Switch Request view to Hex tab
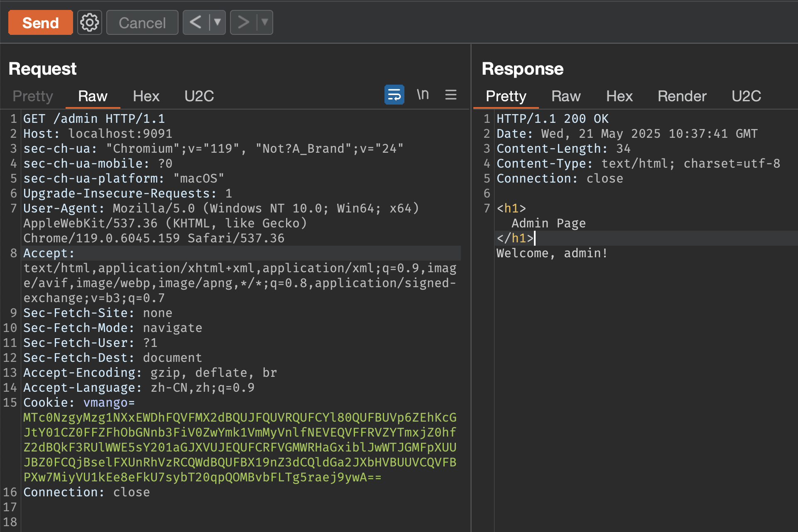The image size is (798, 532). click(146, 96)
